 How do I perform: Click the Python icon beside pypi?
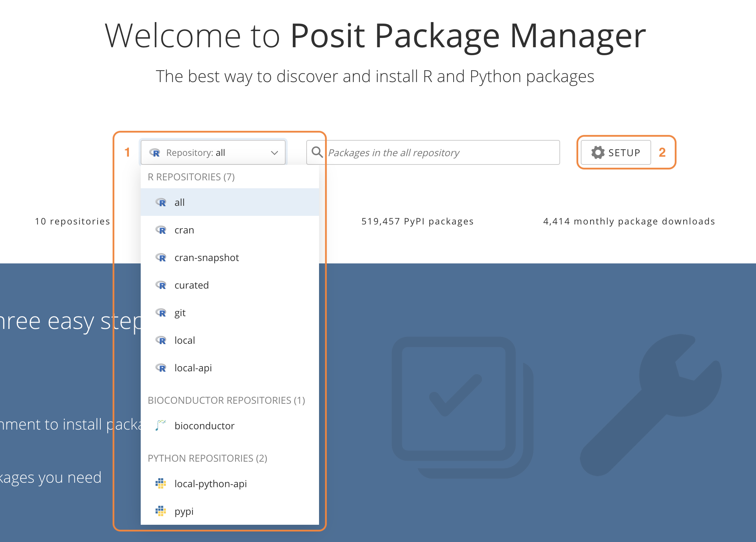point(161,511)
